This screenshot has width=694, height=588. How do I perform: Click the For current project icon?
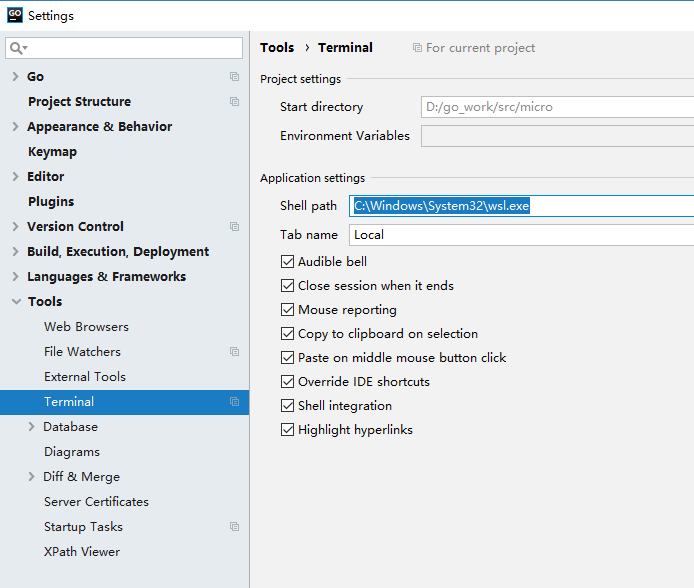point(417,48)
